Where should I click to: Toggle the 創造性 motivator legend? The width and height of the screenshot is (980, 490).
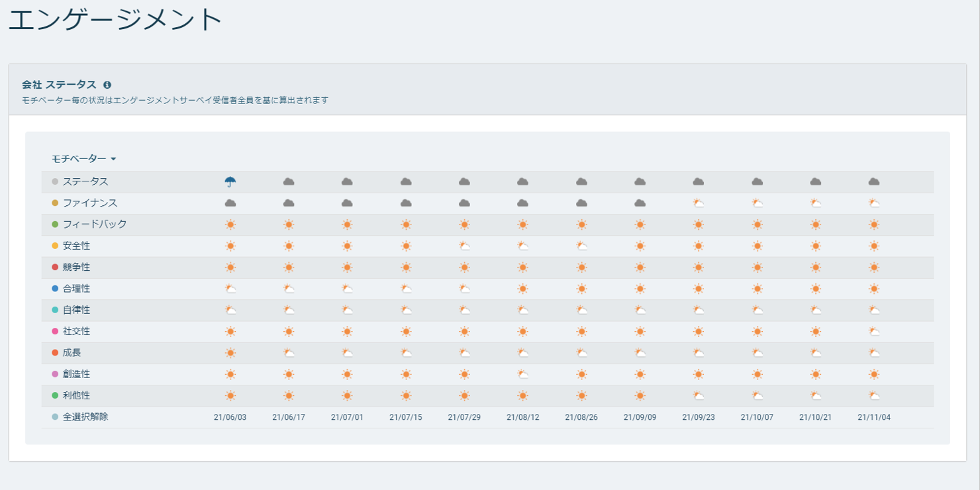click(71, 374)
